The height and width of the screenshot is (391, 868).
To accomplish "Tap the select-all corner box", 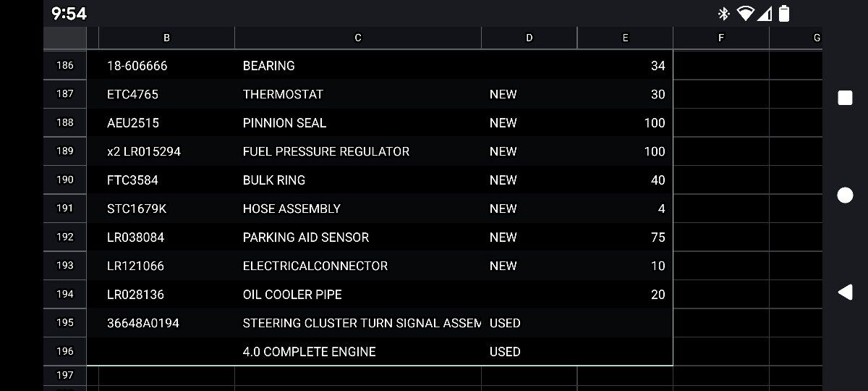I will [65, 38].
